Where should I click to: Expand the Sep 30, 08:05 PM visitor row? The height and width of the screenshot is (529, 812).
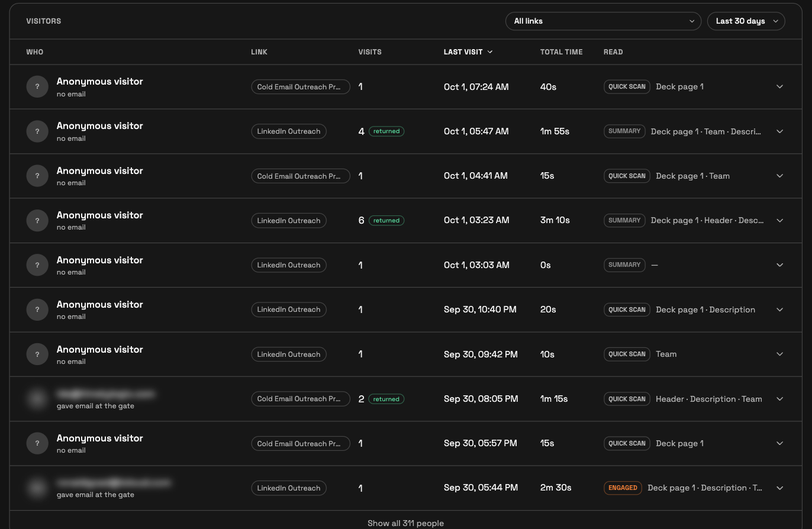[x=779, y=399]
